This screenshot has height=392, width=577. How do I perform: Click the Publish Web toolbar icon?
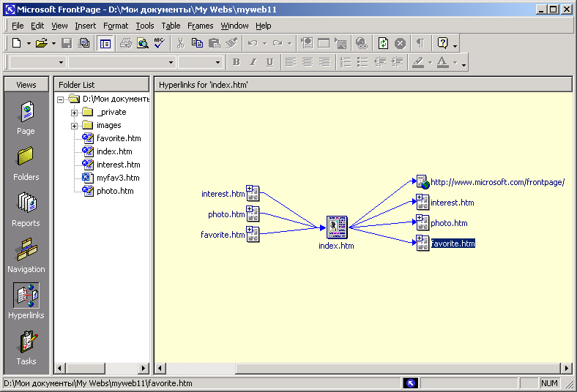click(84, 43)
